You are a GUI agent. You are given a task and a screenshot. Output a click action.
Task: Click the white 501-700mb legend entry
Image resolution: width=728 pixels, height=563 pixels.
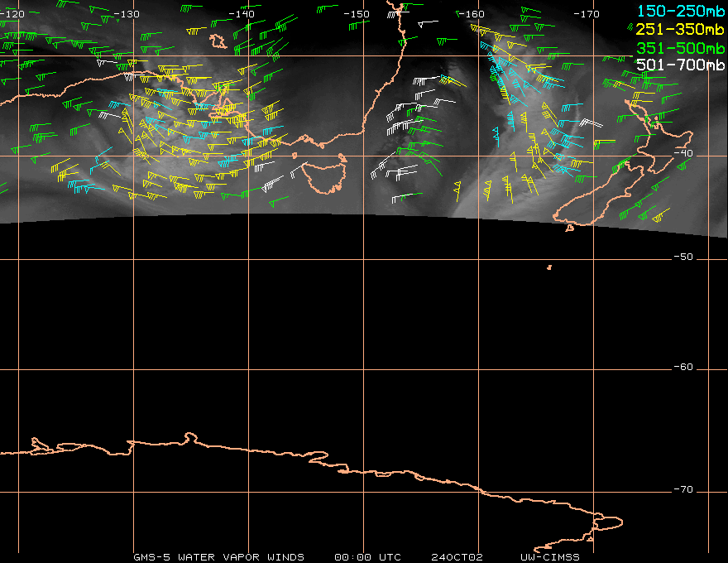[678, 65]
